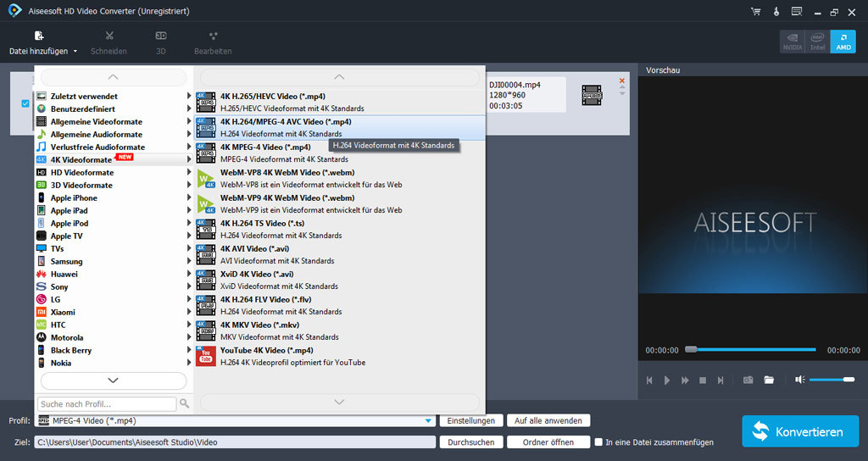Click the shopping cart icon in title bar
The width and height of the screenshot is (868, 461).
pos(755,12)
